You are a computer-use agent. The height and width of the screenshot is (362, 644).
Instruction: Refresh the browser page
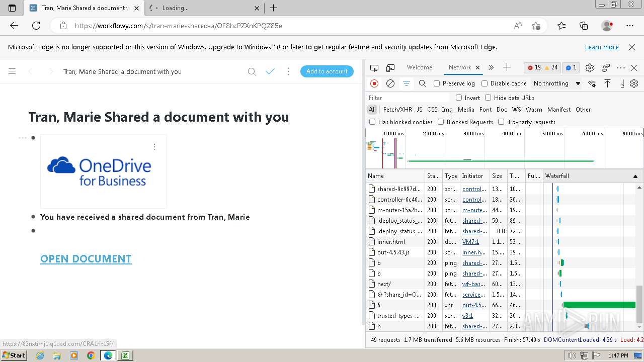pyautogui.click(x=36, y=26)
